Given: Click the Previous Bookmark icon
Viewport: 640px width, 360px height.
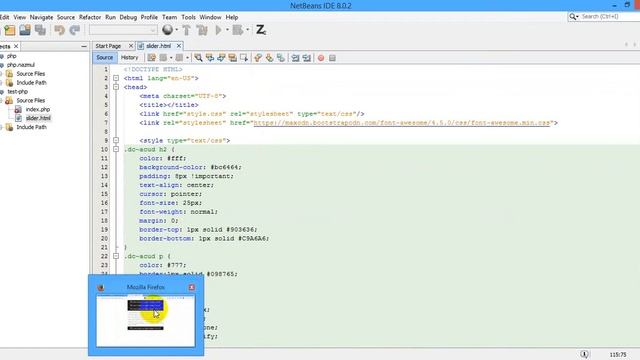Looking at the screenshot, I should click(258, 58).
